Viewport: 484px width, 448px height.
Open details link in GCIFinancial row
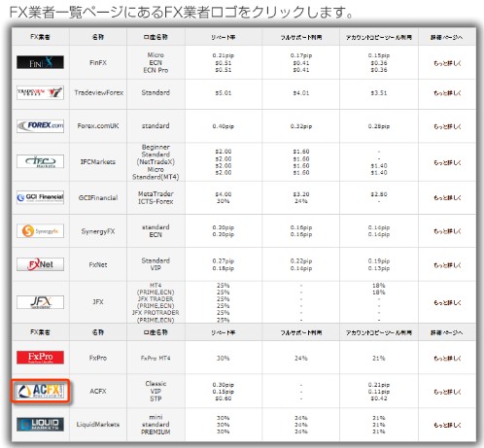click(x=447, y=197)
